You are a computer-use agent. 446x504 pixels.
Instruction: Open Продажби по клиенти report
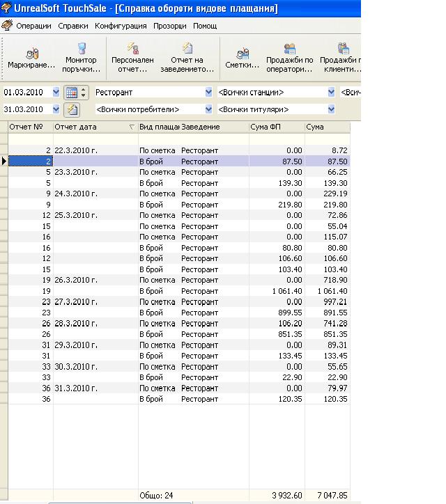pos(341,57)
